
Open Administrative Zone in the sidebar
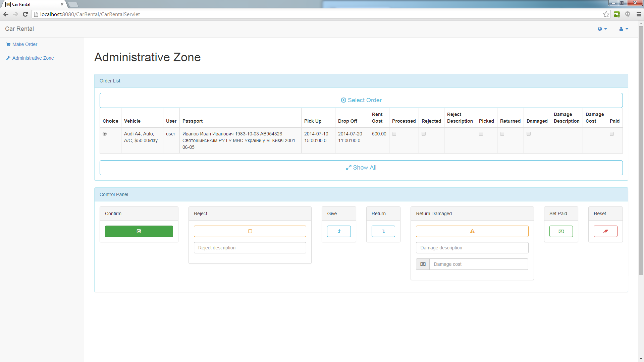coord(33,58)
